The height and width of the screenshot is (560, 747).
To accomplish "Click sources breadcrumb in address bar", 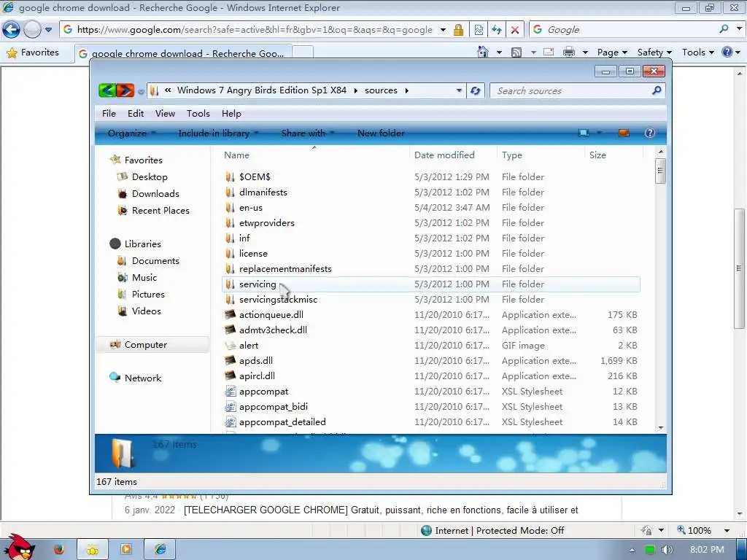I will coord(381,90).
